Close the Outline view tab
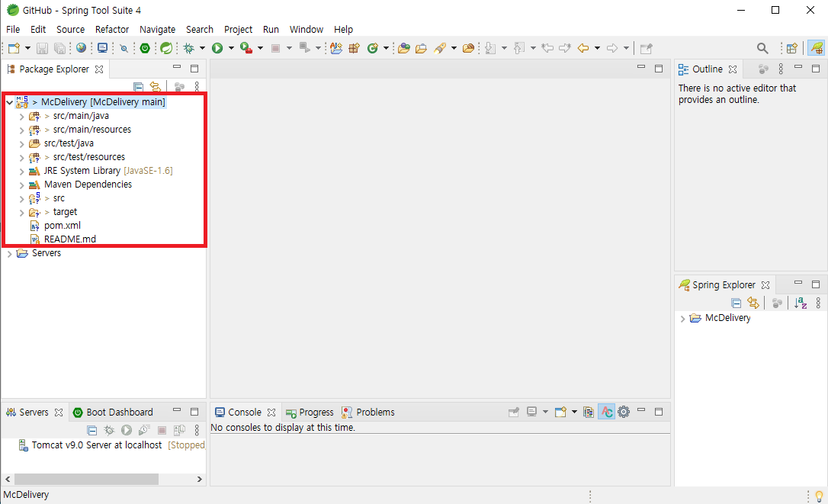The height and width of the screenshot is (504, 828). point(733,69)
